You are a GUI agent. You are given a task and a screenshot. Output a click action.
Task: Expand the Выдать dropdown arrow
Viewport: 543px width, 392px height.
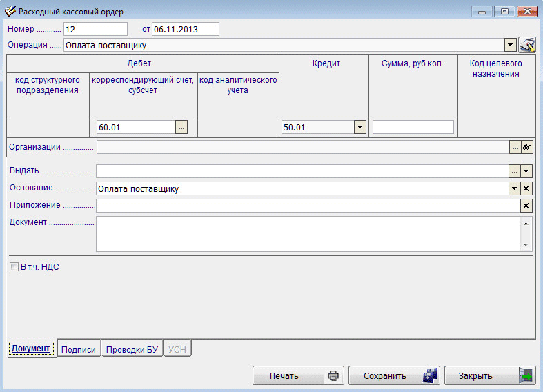point(526,171)
